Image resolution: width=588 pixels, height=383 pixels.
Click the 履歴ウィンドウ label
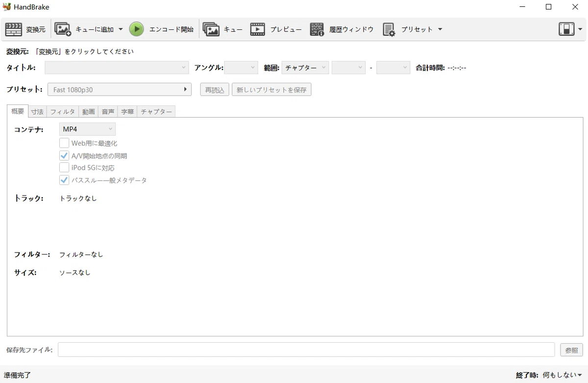coord(351,29)
